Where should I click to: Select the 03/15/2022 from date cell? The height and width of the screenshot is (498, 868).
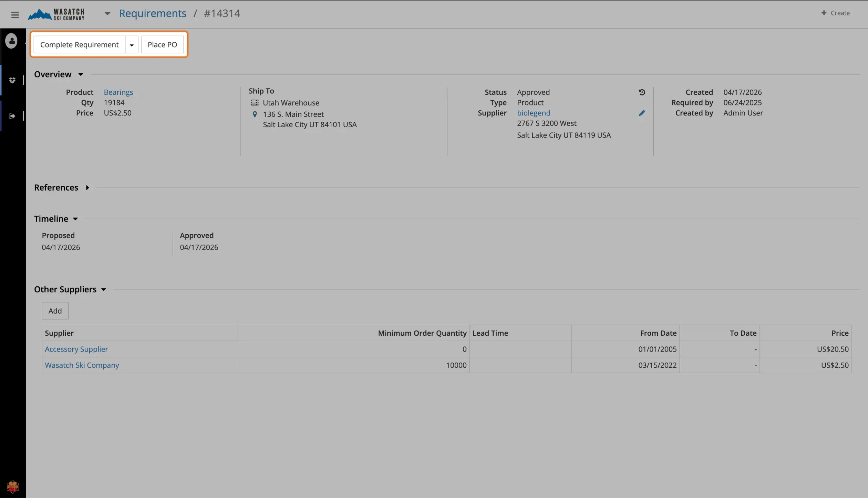(625, 365)
